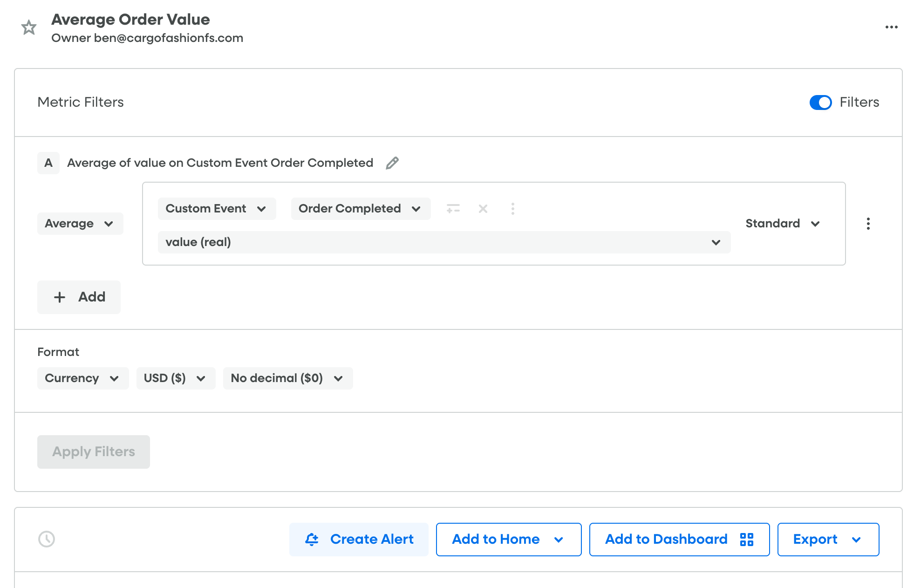Click the add-filter icon beside Order Completed
Viewport: 914px width, 588px height.
click(x=453, y=208)
